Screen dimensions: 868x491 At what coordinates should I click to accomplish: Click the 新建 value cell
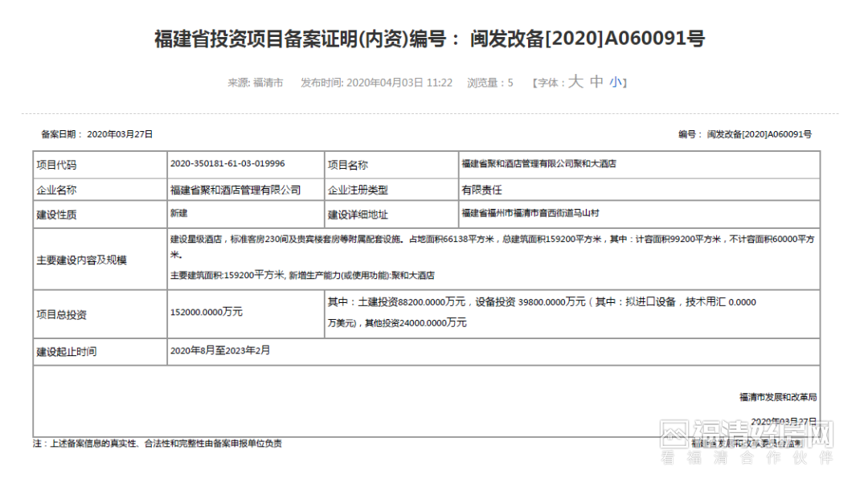pyautogui.click(x=246, y=215)
